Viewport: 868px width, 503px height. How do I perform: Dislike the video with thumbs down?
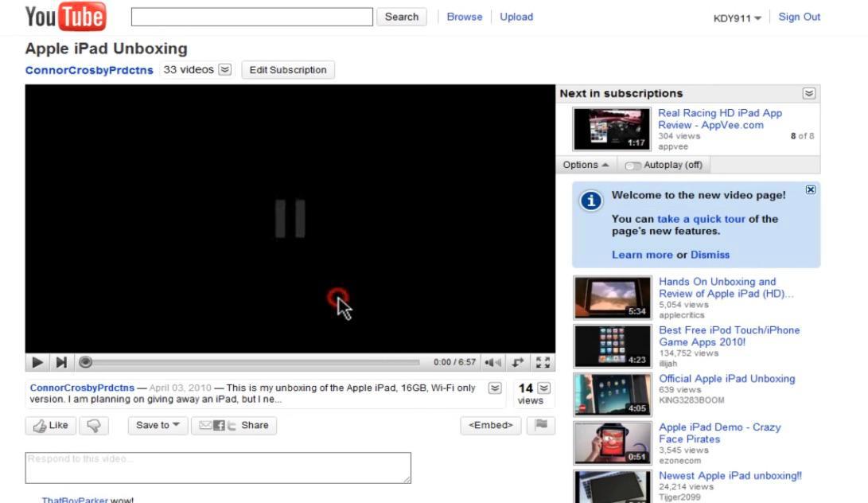point(94,425)
